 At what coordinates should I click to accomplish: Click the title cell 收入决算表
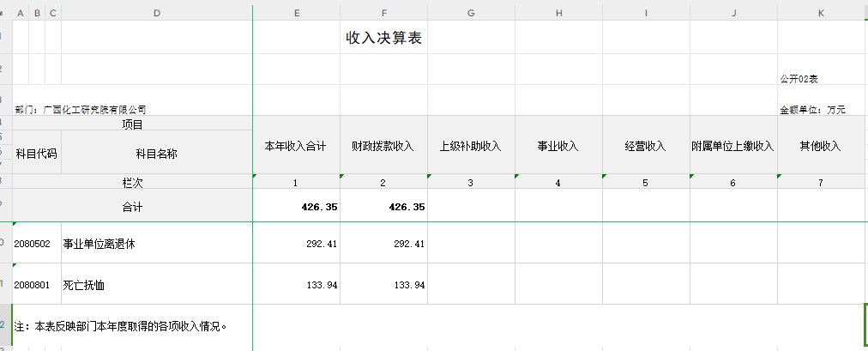383,39
